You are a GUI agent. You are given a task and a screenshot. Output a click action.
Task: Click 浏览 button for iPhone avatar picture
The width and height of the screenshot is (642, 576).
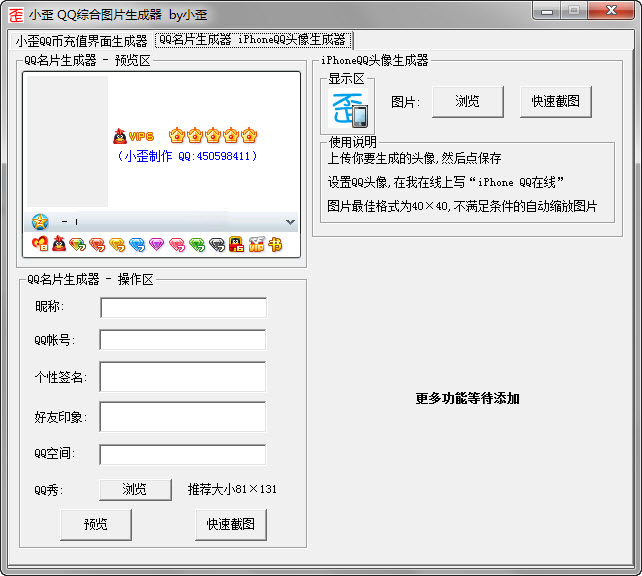coord(468,101)
